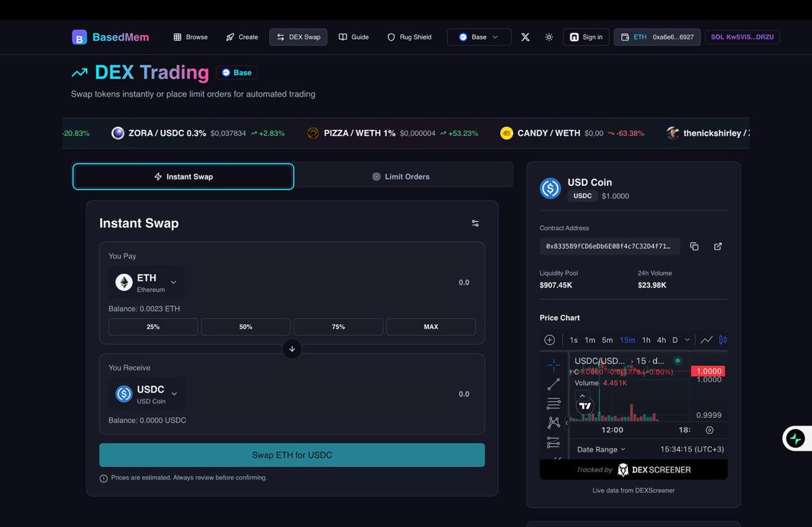This screenshot has height=527, width=812.
Task: Select the crosshair cursor tool in chart
Action: [x=554, y=365]
